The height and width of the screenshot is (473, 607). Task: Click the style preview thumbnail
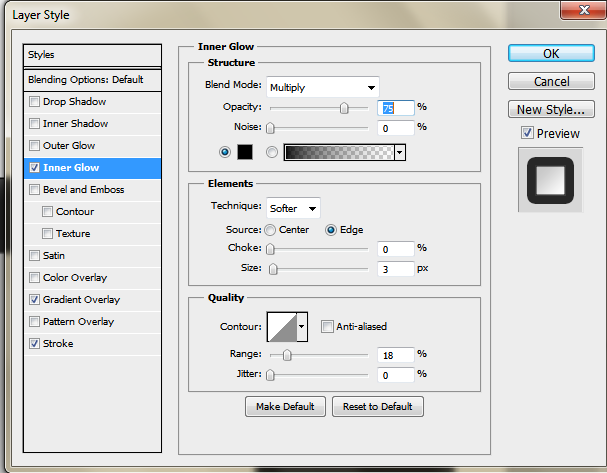point(550,180)
